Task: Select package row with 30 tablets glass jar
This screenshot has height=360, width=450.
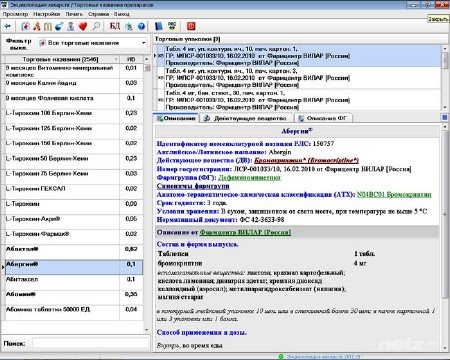Action: pos(298,100)
